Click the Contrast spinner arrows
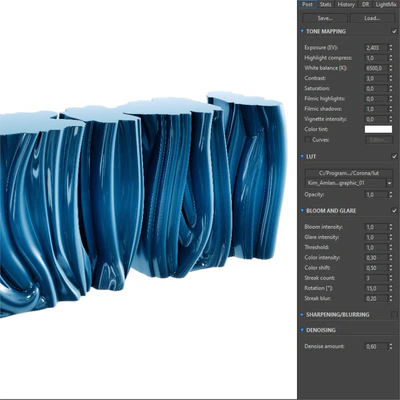Viewport: 400px width, 400px height. (391, 78)
